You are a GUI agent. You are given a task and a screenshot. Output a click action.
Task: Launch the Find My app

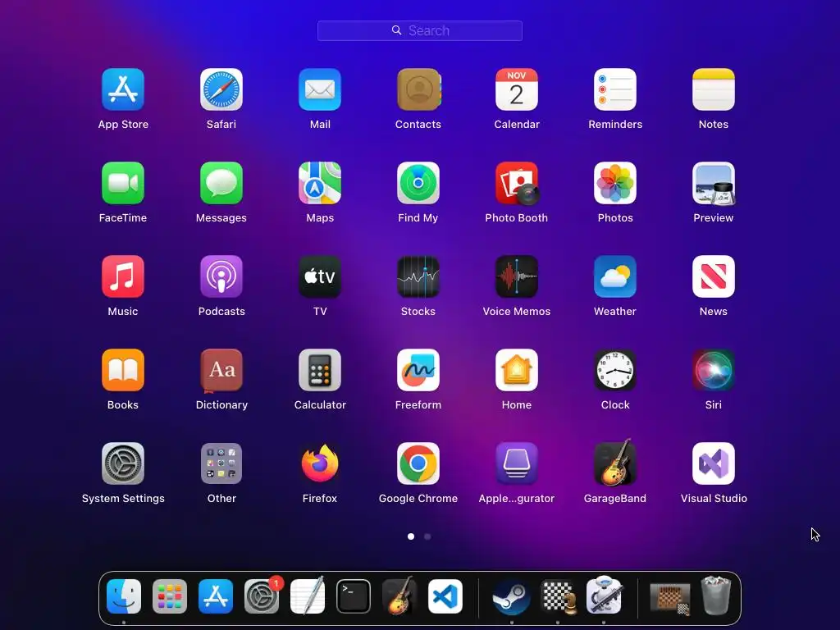(418, 183)
